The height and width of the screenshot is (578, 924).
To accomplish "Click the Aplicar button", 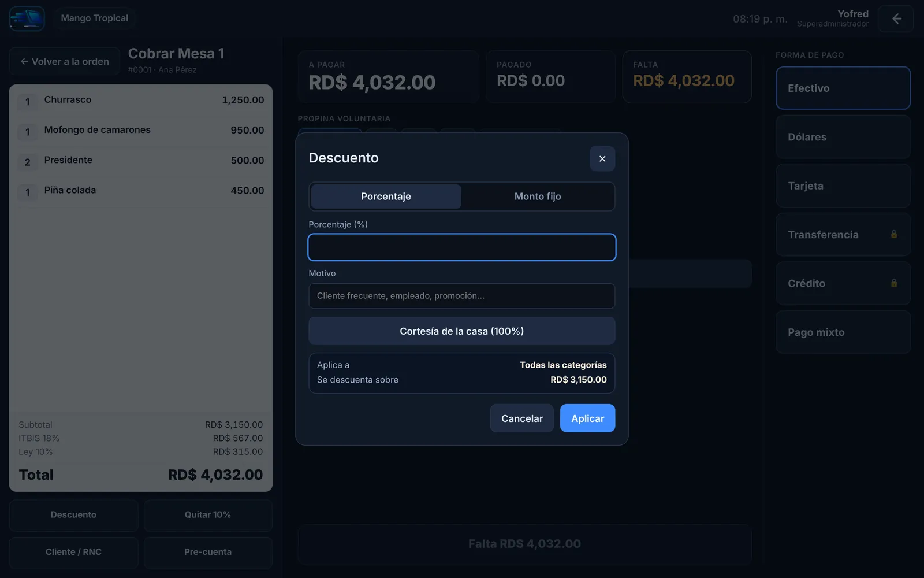I will tap(587, 418).
